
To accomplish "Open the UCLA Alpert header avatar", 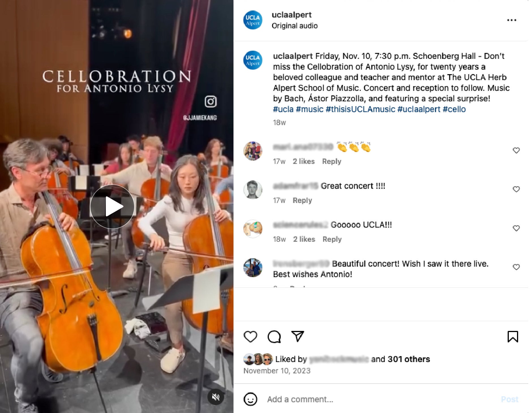I will pos(253,20).
